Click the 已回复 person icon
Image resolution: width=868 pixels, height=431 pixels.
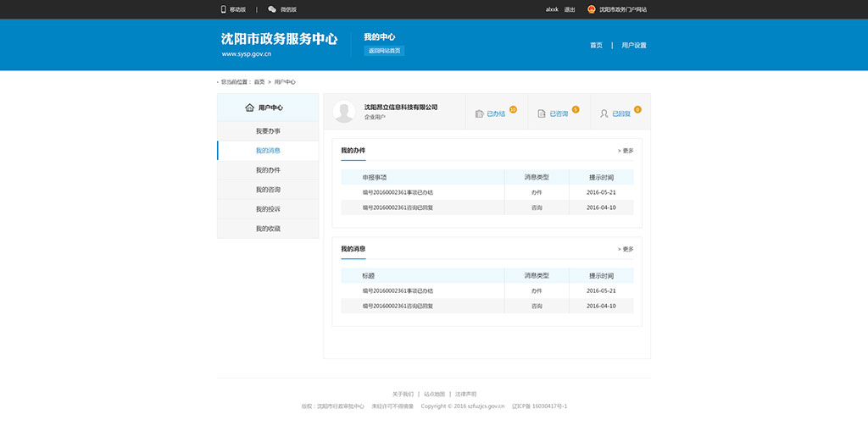(604, 113)
